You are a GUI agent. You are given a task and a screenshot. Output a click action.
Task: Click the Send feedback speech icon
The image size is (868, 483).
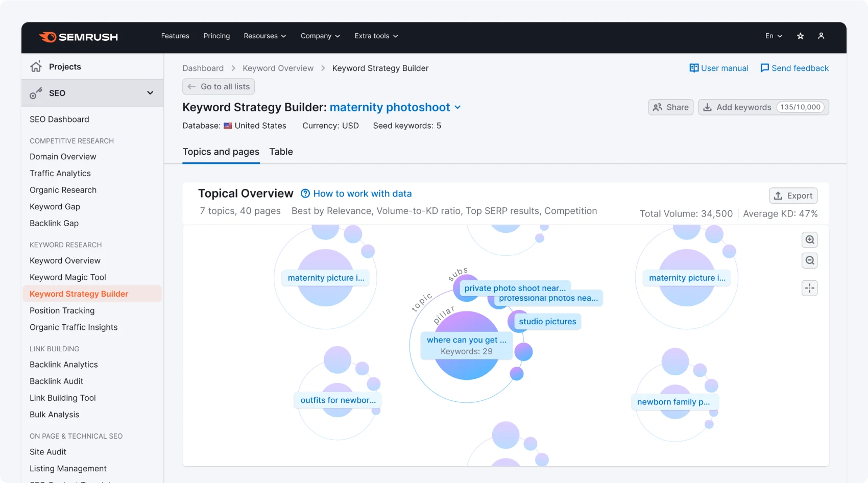click(764, 68)
